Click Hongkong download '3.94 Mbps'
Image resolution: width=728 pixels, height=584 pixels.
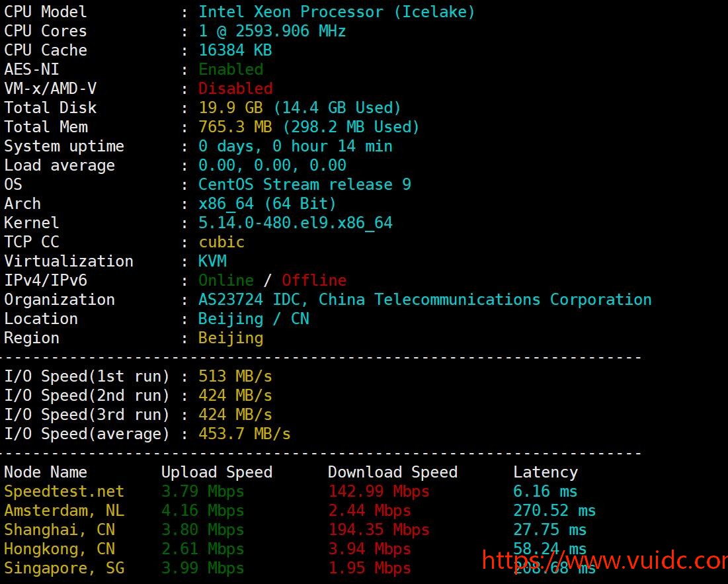tap(370, 549)
